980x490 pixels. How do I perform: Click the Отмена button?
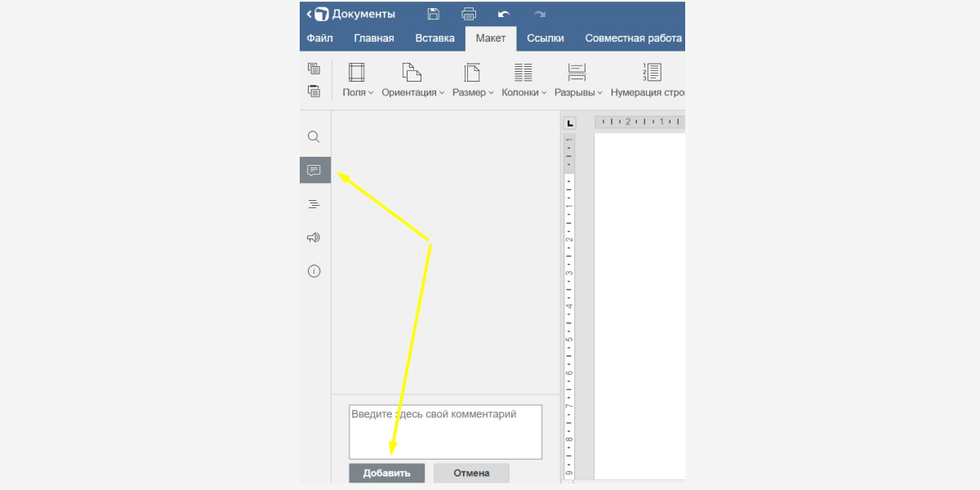coord(471,473)
